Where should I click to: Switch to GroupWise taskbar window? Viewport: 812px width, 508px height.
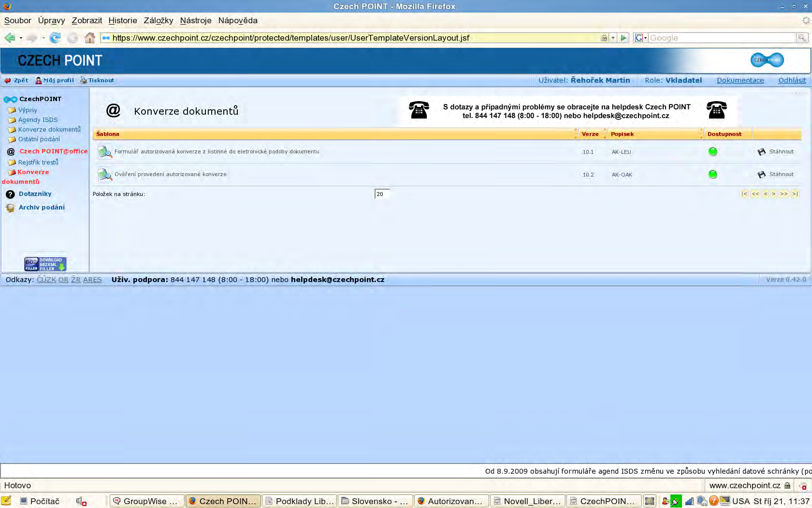tap(147, 501)
